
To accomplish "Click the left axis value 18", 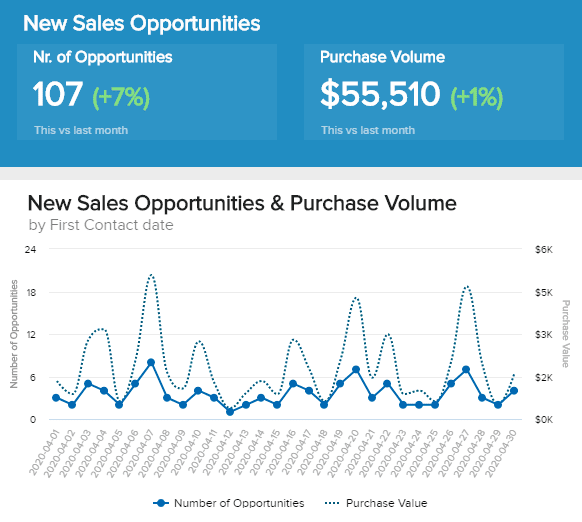I will tap(31, 293).
